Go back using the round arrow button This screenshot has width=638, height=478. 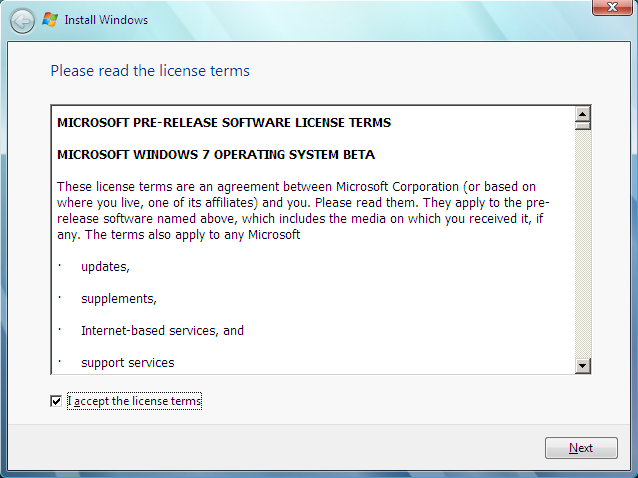[22, 21]
